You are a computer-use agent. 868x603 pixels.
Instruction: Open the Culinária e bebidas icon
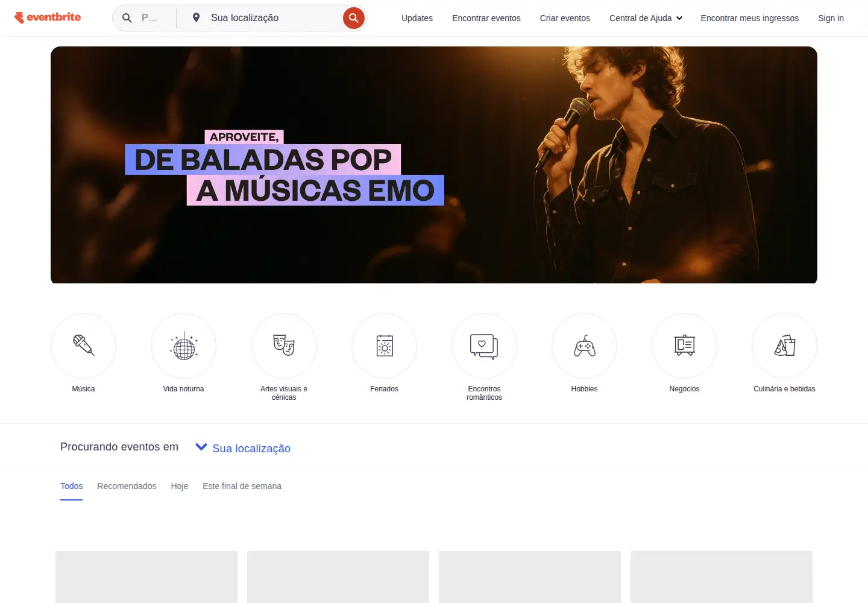pyautogui.click(x=785, y=346)
